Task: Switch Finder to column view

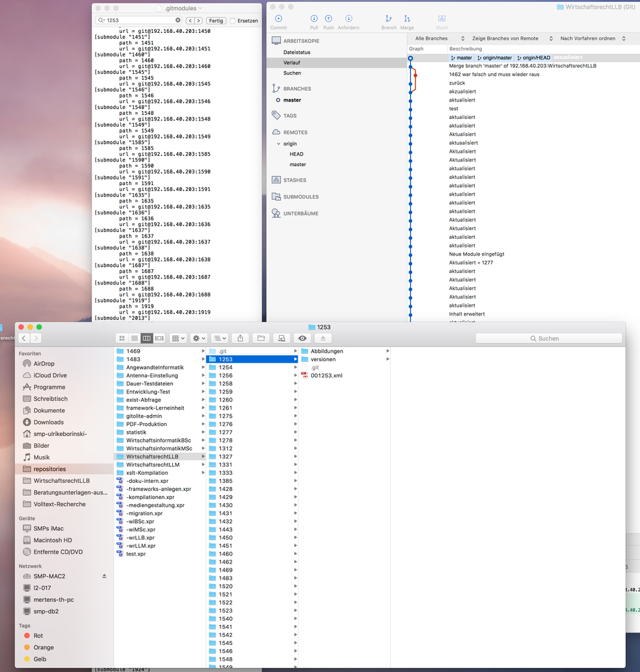Action: click(147, 338)
